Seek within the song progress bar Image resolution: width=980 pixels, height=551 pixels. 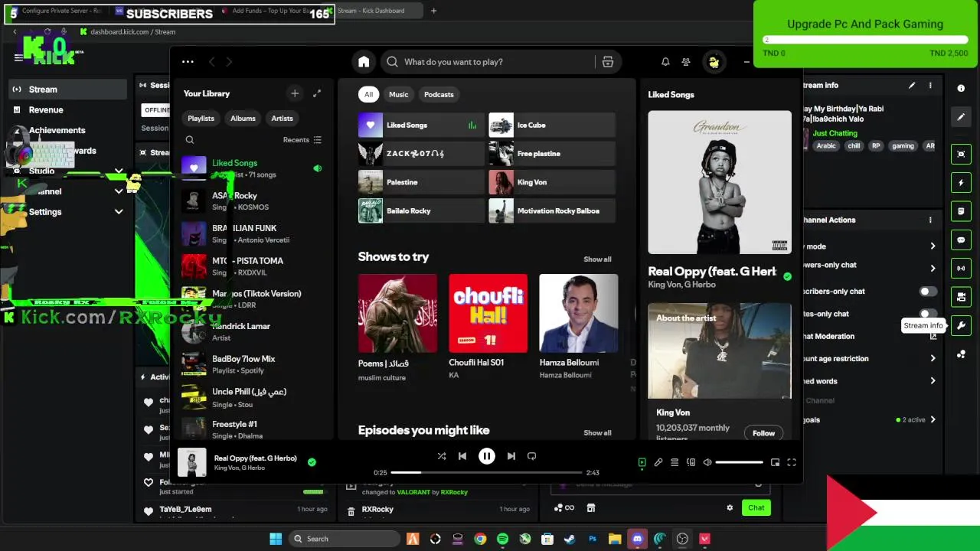(x=486, y=473)
